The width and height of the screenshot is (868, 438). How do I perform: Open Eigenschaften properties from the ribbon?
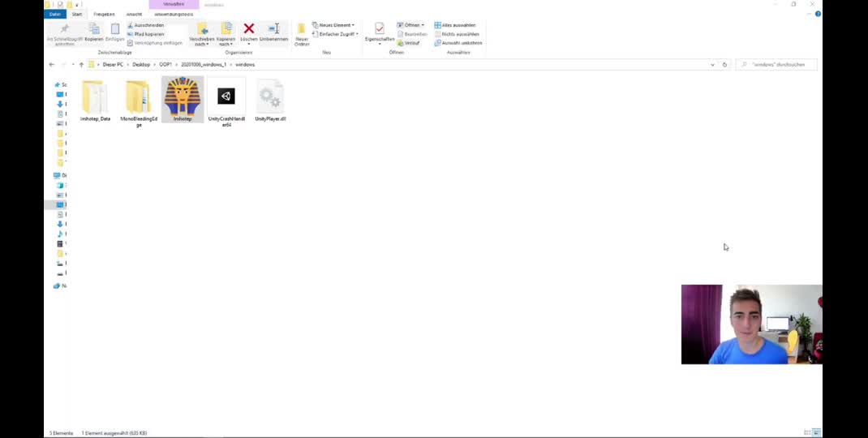pyautogui.click(x=380, y=31)
